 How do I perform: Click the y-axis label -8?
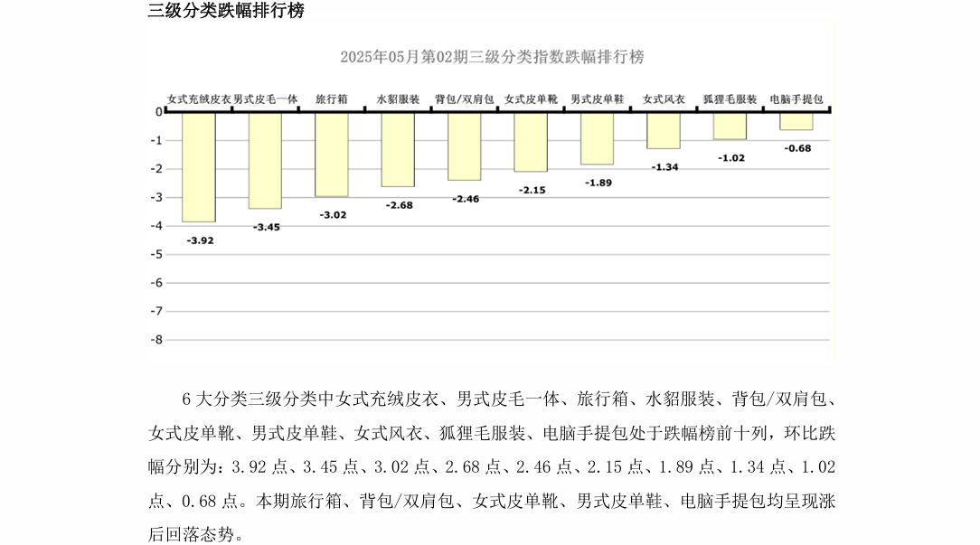156,340
